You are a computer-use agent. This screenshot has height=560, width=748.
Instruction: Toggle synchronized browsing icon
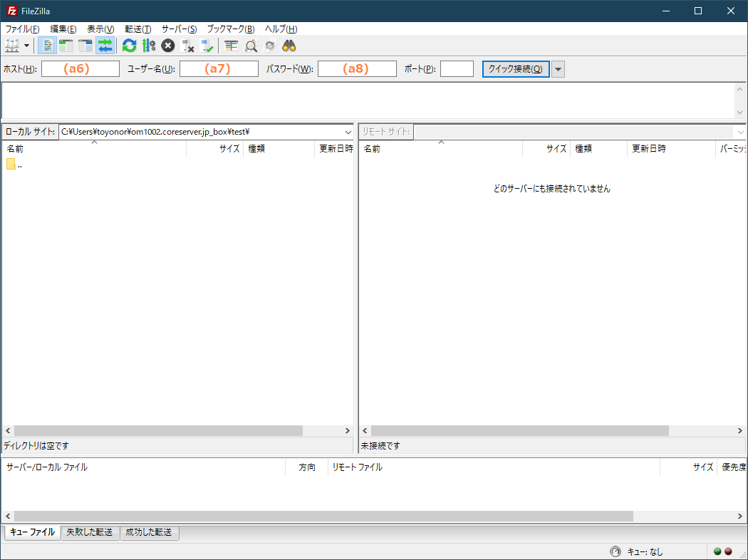270,46
